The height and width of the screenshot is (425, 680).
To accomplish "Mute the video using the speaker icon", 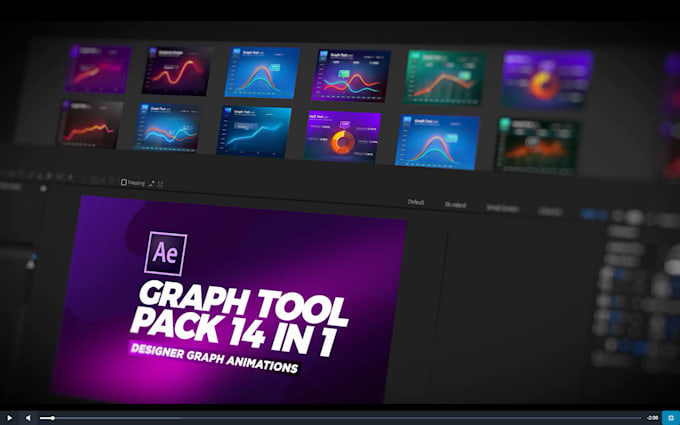I will [x=28, y=418].
